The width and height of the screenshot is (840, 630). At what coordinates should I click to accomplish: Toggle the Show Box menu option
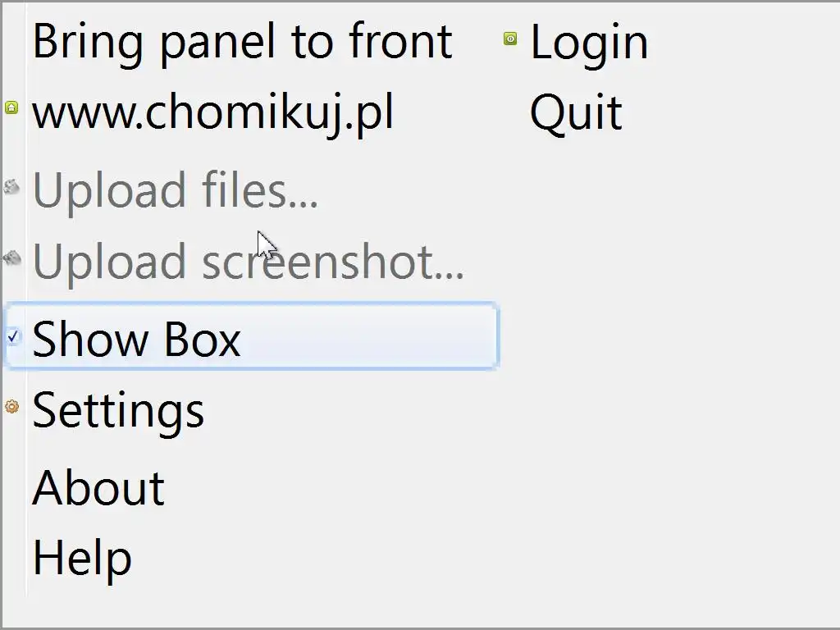(x=136, y=339)
